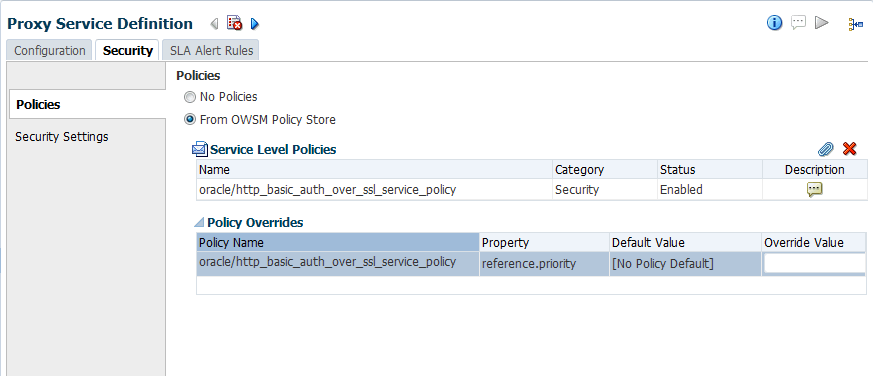The height and width of the screenshot is (376, 873).
Task: Click the Property column header
Action: tap(544, 242)
